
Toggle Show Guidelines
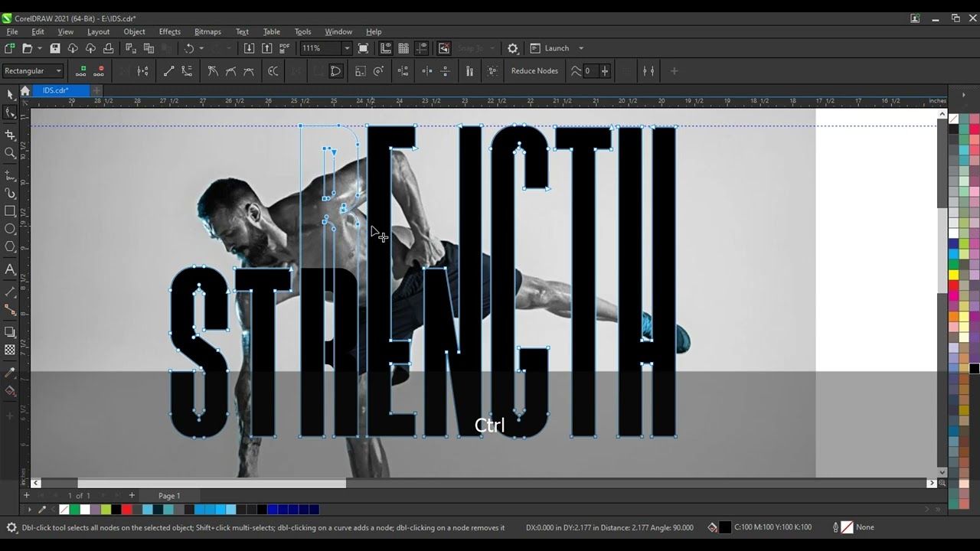[x=421, y=48]
